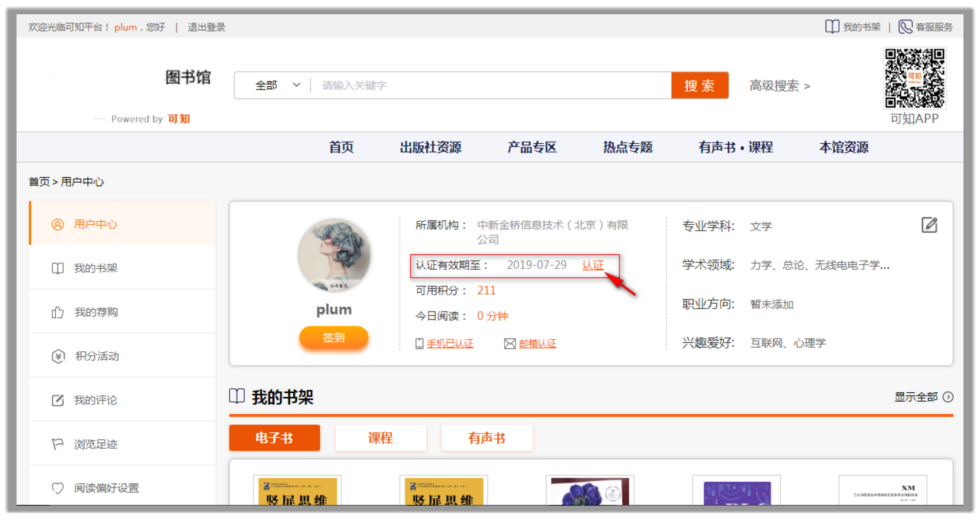
Task: Click the 我的评论 edit icon in sidebar
Action: [x=58, y=400]
